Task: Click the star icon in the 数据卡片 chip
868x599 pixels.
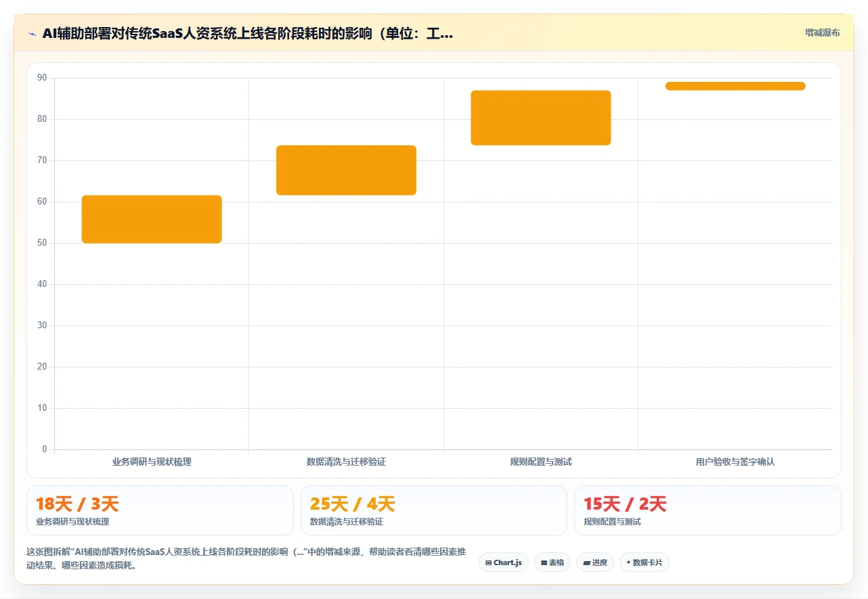Action: click(x=628, y=562)
